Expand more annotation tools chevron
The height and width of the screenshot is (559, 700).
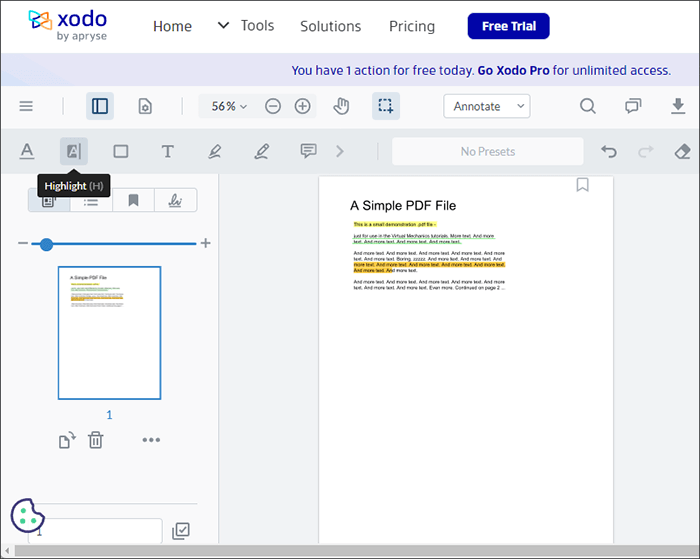point(340,151)
